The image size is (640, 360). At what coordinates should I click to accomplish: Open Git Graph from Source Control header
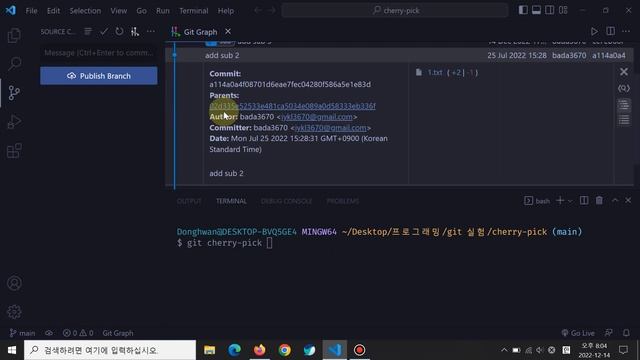[135, 31]
